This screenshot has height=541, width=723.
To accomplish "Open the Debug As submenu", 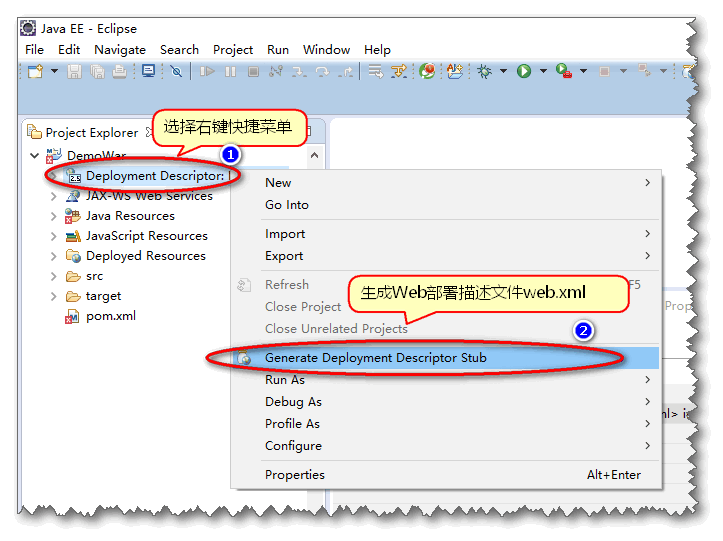I will (x=446, y=402).
